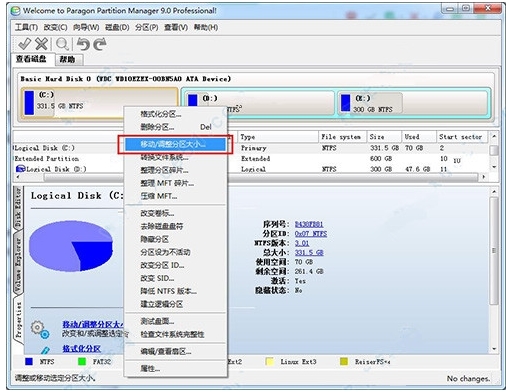Click the NTFS版本 3.01 link
Image resolution: width=506 pixels, height=392 pixels.
point(302,243)
